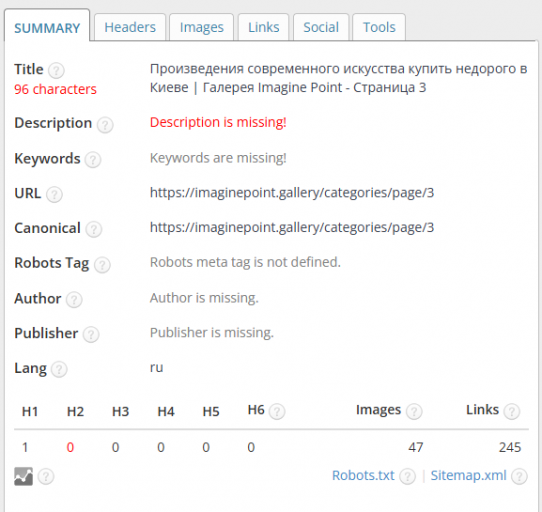Viewport: 542px width, 512px height.
Task: Click the help icon beside Author
Action: pyautogui.click(x=74, y=300)
